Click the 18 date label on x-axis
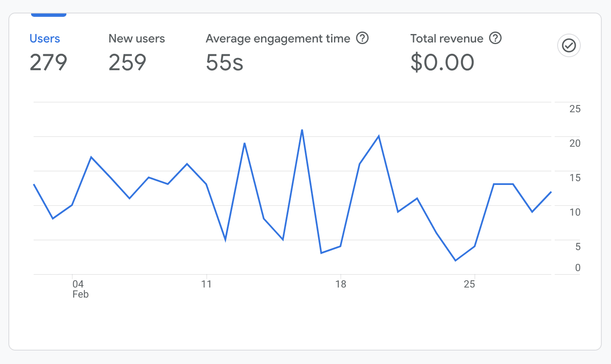The image size is (611, 364). (341, 284)
